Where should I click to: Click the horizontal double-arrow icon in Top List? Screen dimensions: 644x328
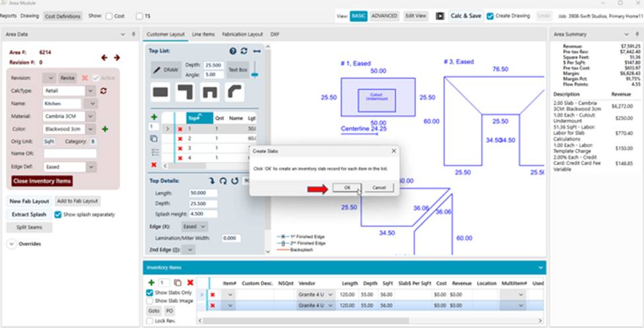click(257, 51)
